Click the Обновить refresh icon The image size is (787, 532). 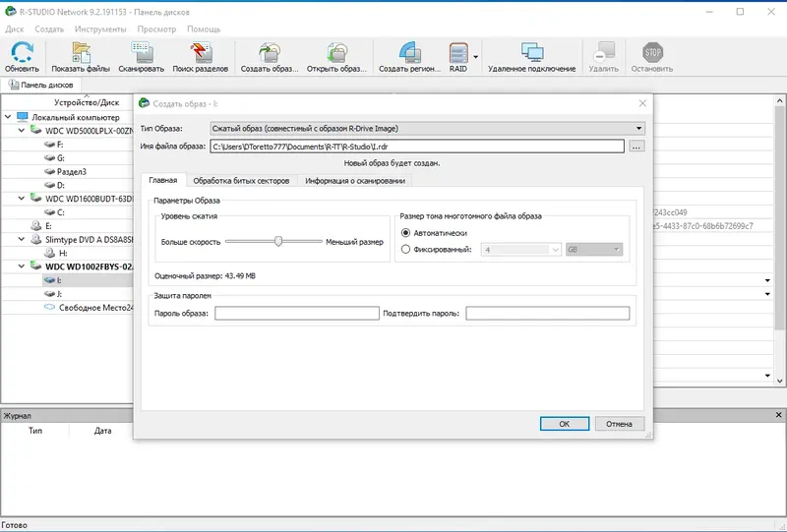click(22, 52)
